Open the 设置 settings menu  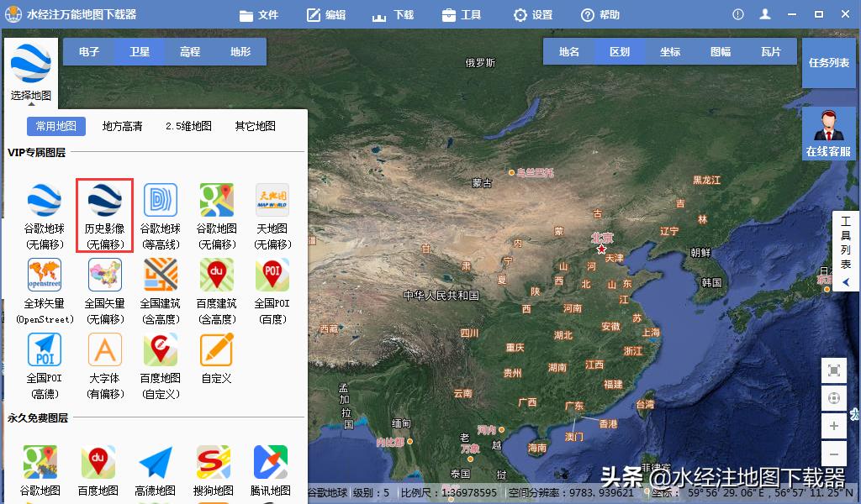pyautogui.click(x=533, y=13)
